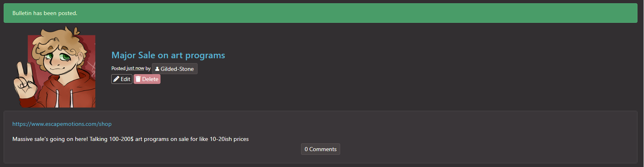Open the Major Sale on art programs title
The image size is (644, 167).
(168, 55)
